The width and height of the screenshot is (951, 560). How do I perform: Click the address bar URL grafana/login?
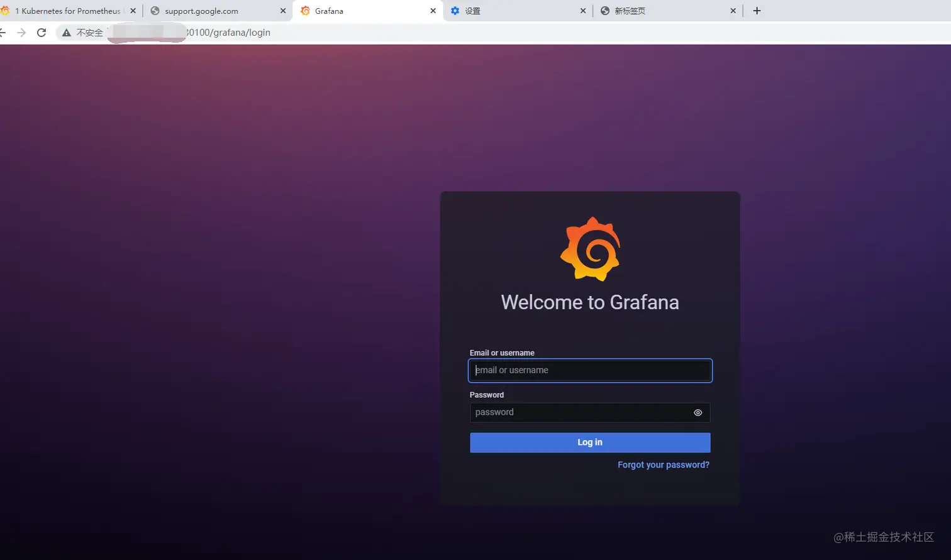(x=228, y=33)
